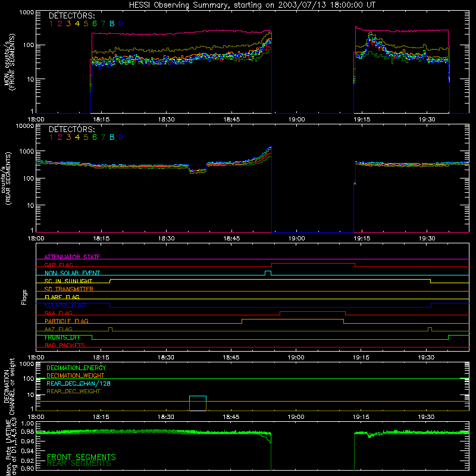The image size is (476, 476).
Task: Click FRONT SEGMENTS label in livetime plot
Action: coord(82,457)
